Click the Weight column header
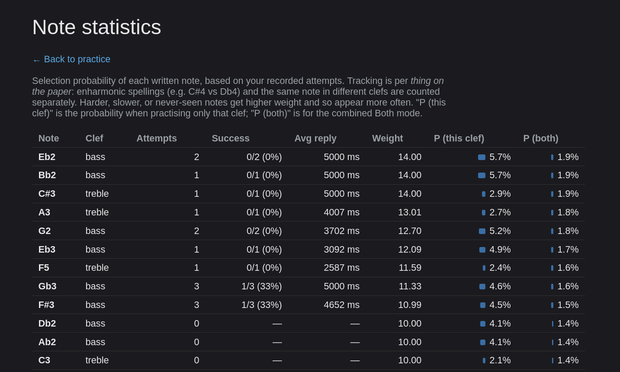The width and height of the screenshot is (620, 372). pos(387,138)
